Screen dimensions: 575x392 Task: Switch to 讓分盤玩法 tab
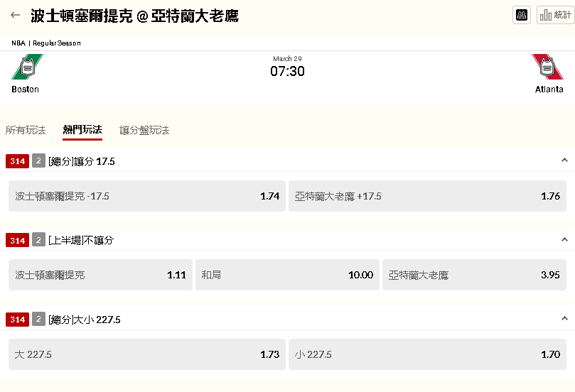[144, 130]
